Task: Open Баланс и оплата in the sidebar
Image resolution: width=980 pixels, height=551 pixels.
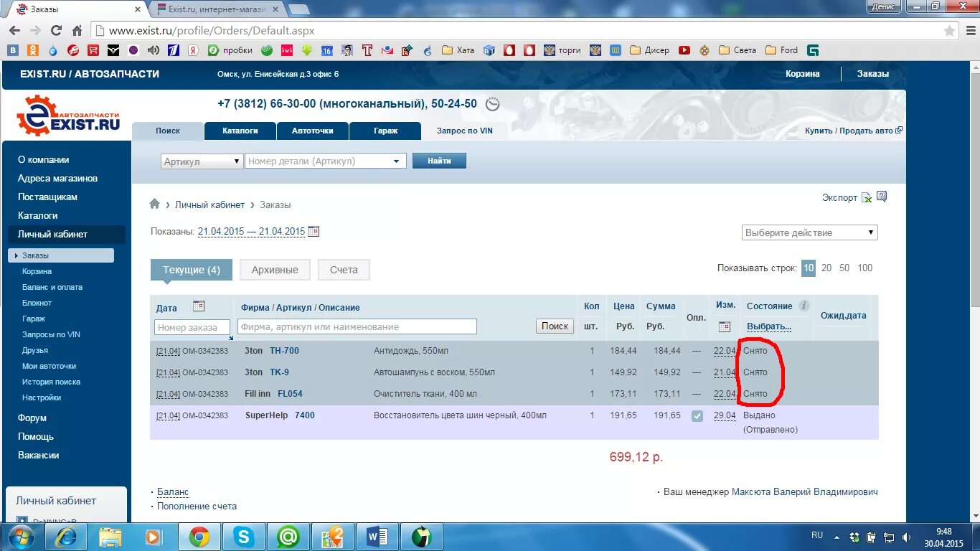Action: click(x=52, y=287)
